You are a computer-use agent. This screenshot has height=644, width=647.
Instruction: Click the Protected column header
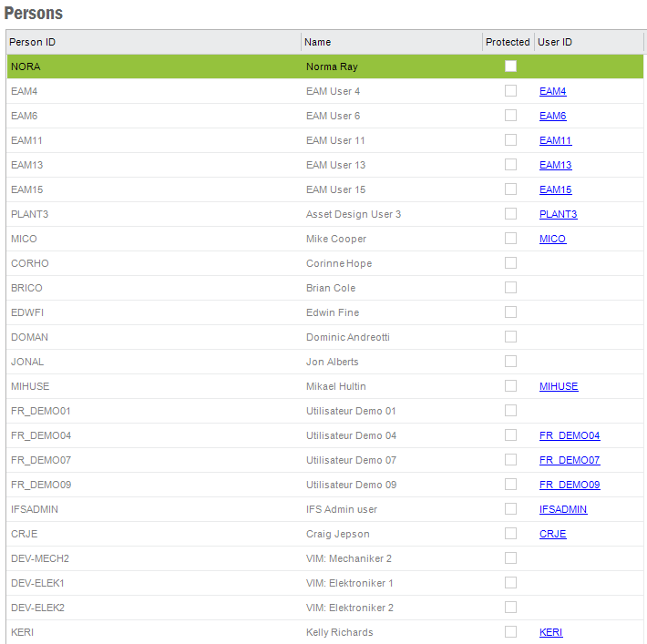[508, 42]
